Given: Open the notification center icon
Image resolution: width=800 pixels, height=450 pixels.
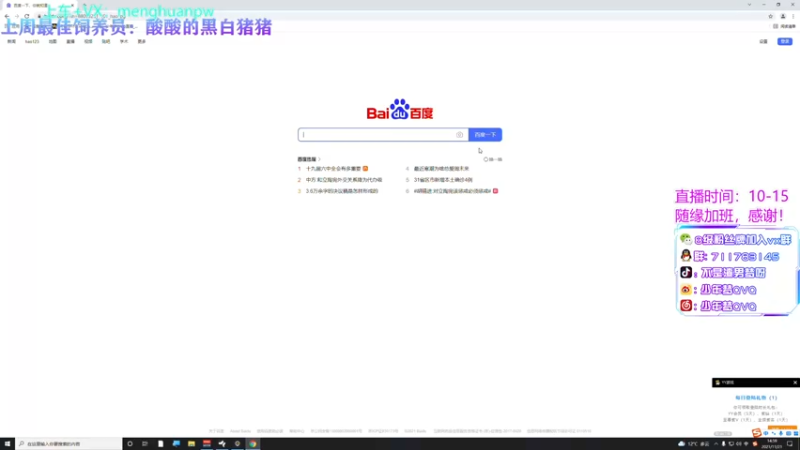Looking at the screenshot, I should (x=790, y=444).
